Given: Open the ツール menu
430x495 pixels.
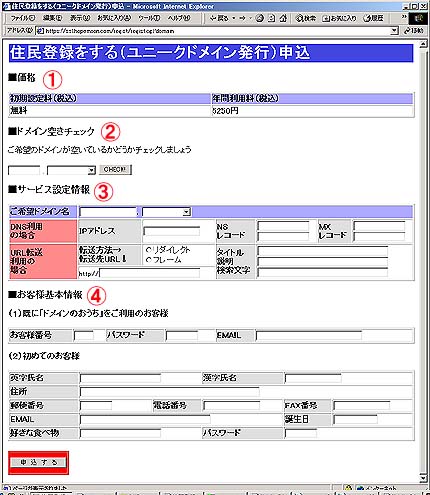Looking at the screenshot, I should pyautogui.click(x=149, y=18).
